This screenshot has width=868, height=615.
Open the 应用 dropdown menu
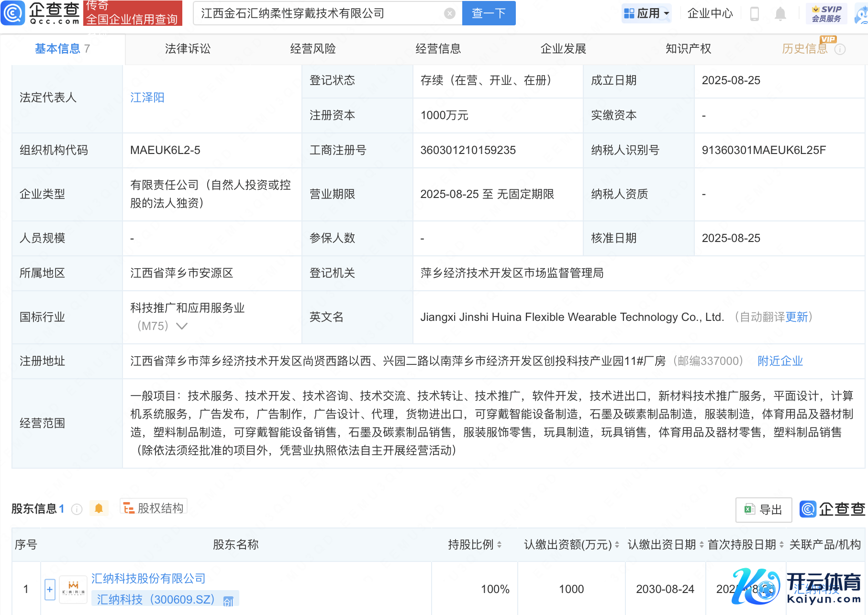click(647, 13)
